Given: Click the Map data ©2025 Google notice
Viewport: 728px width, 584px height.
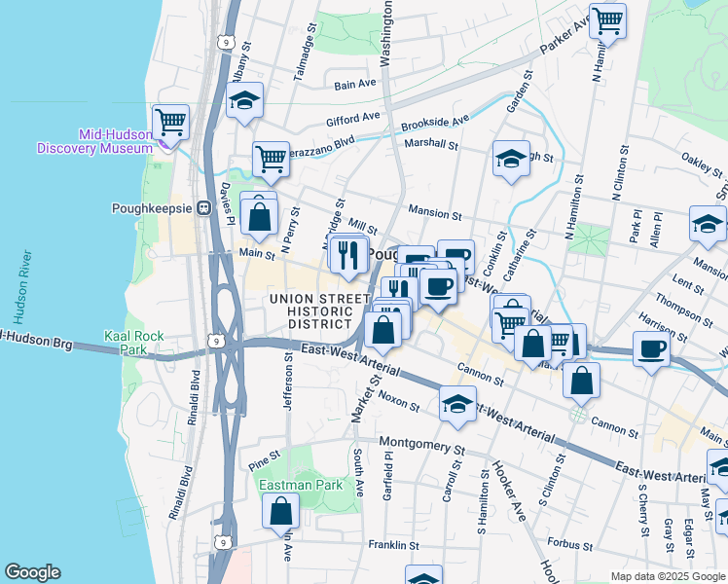Looking at the screenshot, I should pos(669,577).
